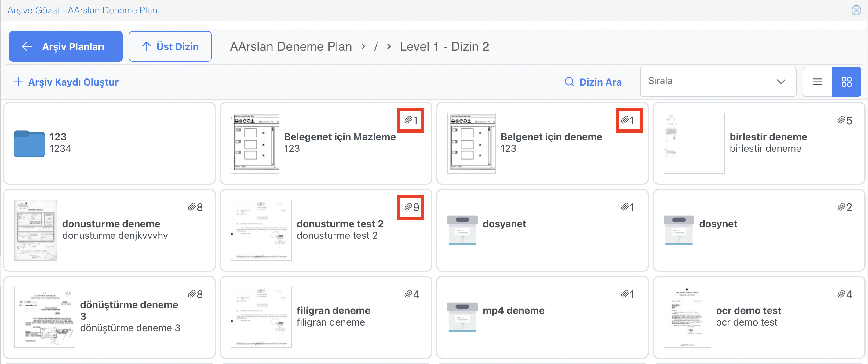Click the mp4 deneme archive box icon

(x=462, y=317)
